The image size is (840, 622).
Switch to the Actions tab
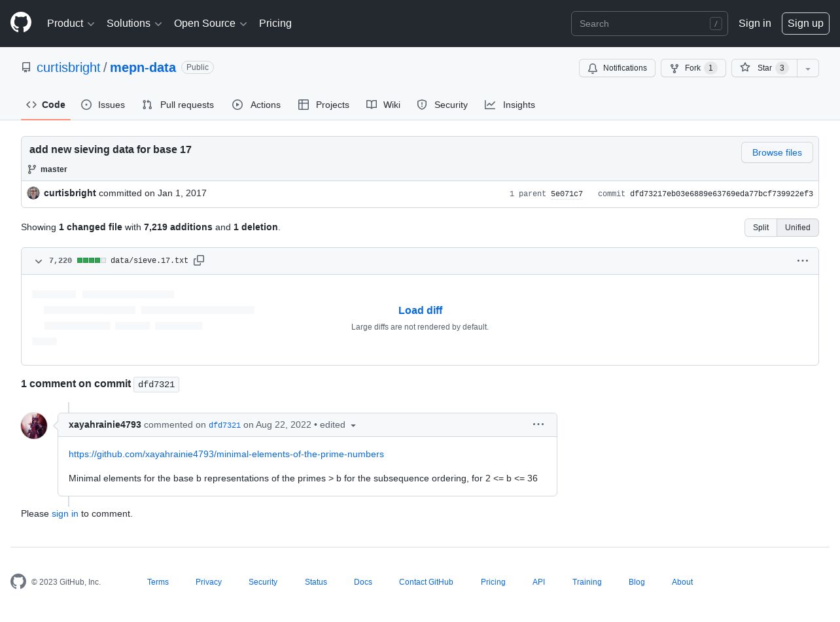click(256, 105)
